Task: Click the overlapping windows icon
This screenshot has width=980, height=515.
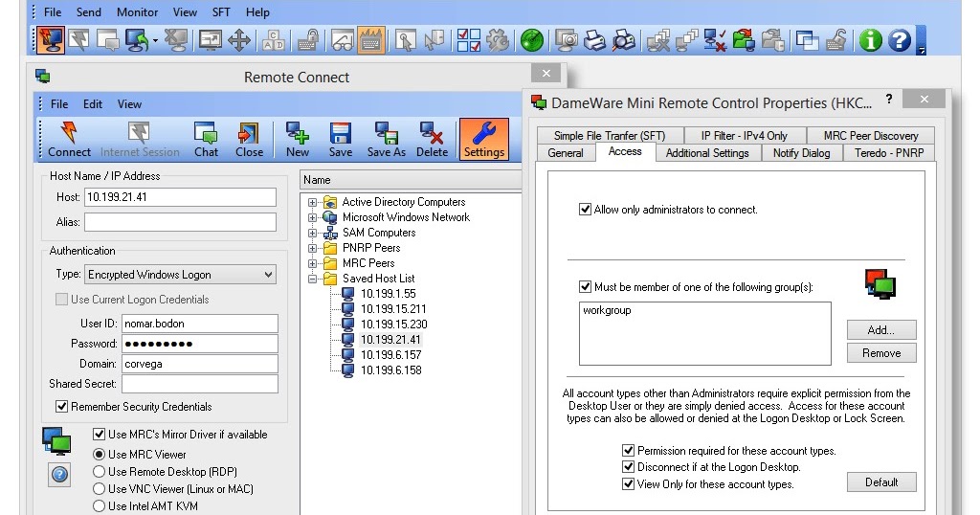Action: [x=807, y=40]
